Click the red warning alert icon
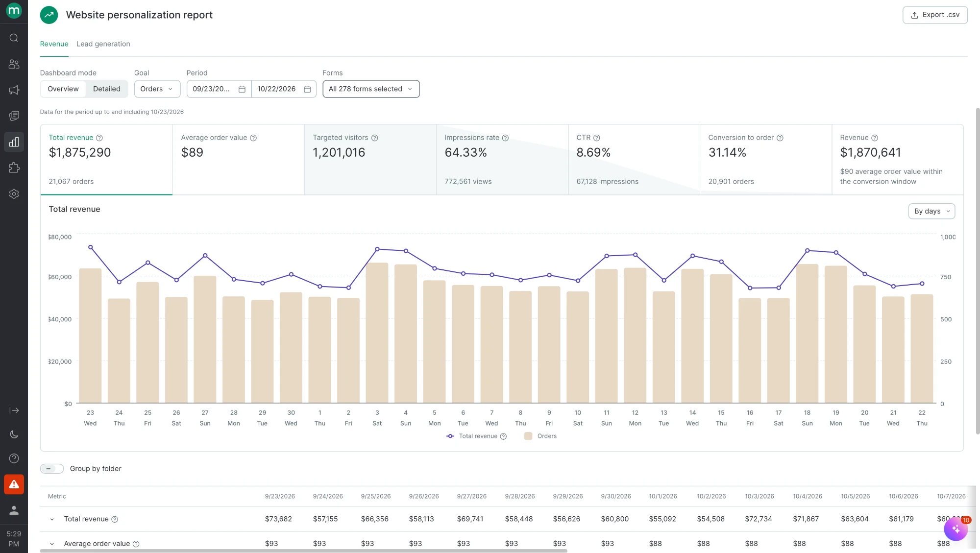 point(14,484)
